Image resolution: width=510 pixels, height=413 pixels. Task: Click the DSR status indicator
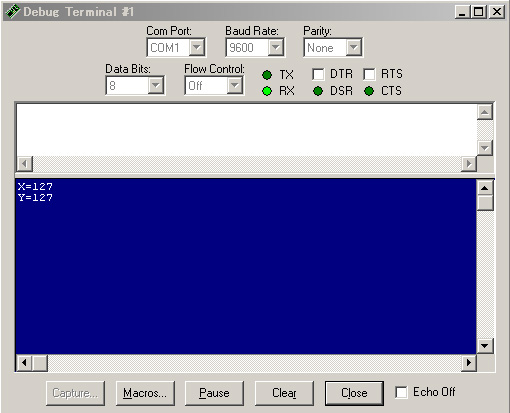click(x=318, y=91)
